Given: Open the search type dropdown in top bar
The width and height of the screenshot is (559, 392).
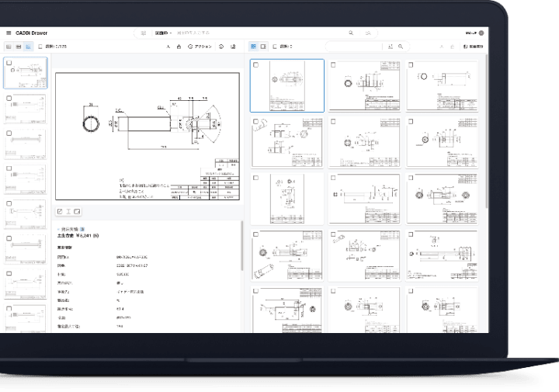Looking at the screenshot, I should 163,33.
